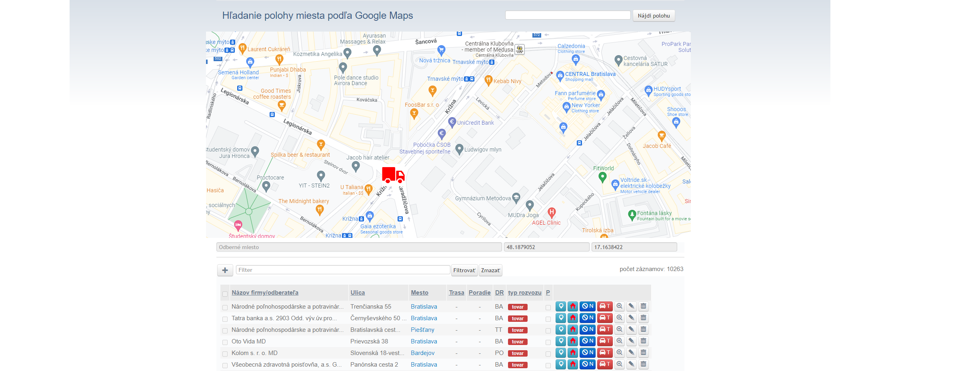Delete the Všeobecná zdravotná poisťovňa row
This screenshot has height=371, width=980.
643,364
